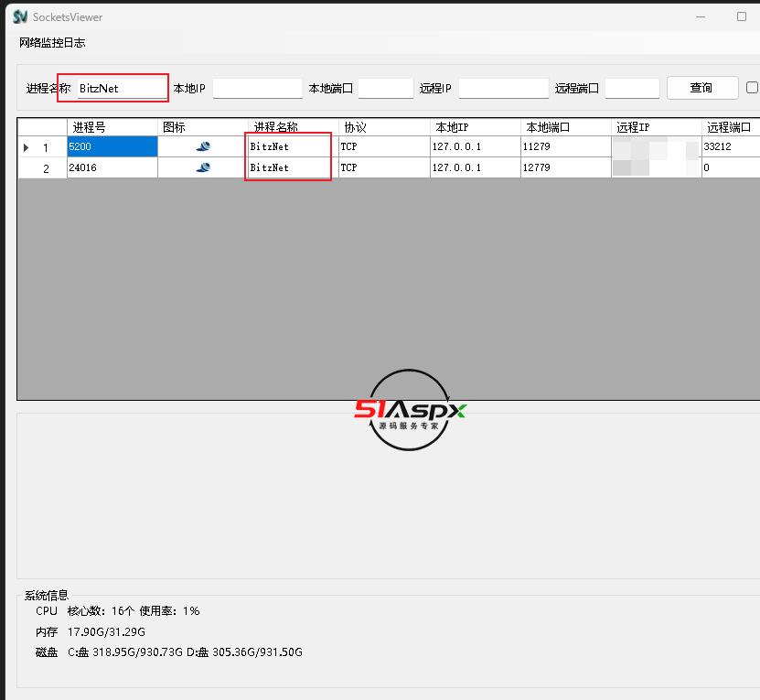The image size is (760, 700).
Task: Open the 网络监控日志 menu
Action: click(x=52, y=43)
